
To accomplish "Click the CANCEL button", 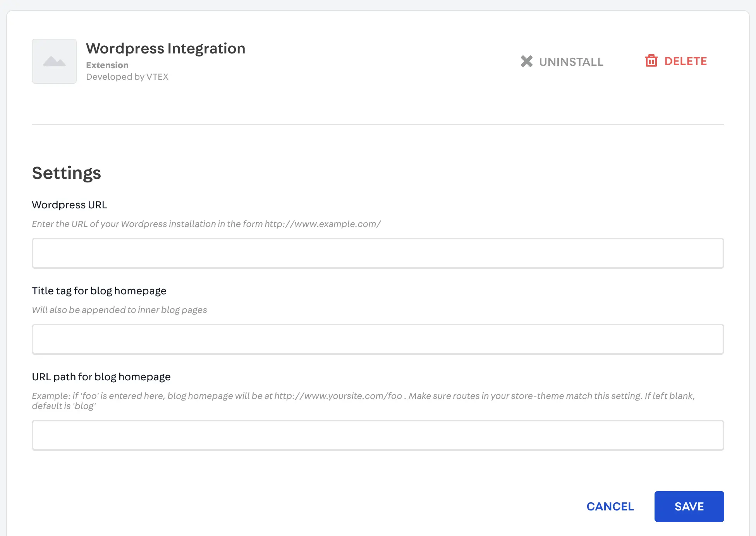I will [610, 507].
